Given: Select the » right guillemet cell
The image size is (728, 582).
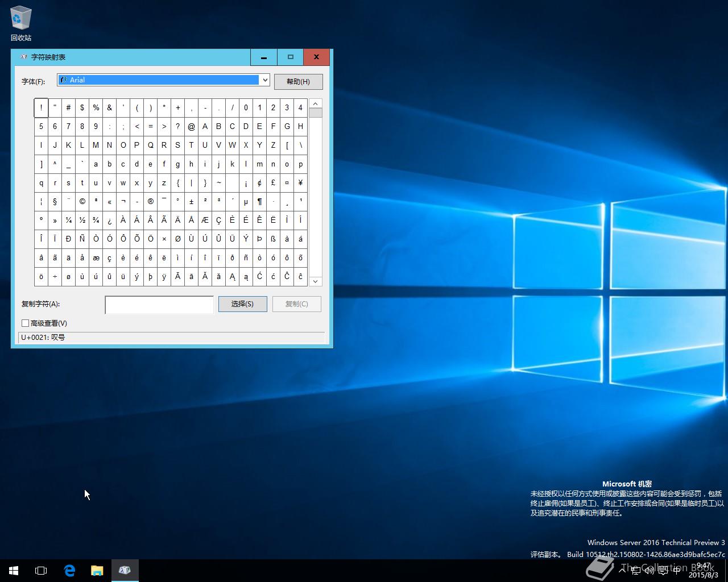Looking at the screenshot, I should pyautogui.click(x=55, y=220).
